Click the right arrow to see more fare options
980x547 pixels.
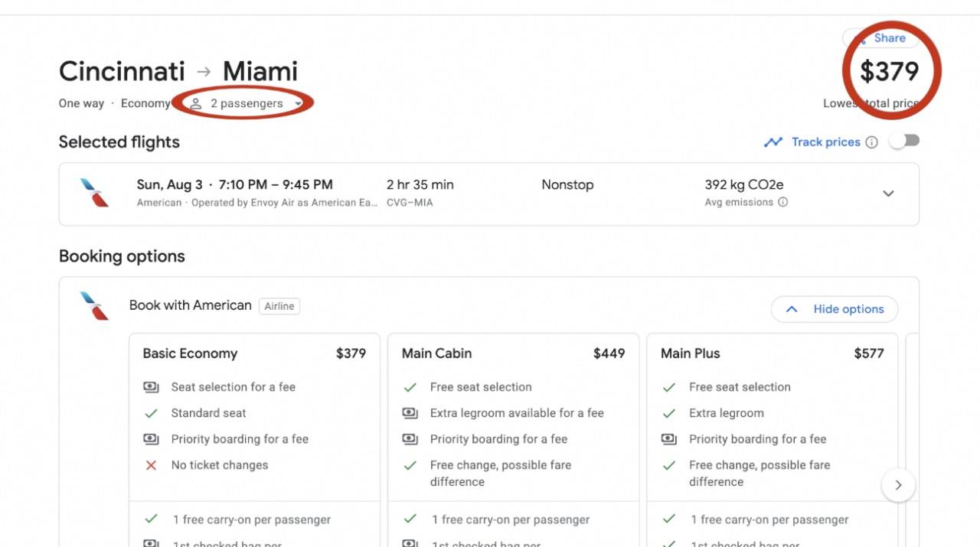[x=897, y=484]
